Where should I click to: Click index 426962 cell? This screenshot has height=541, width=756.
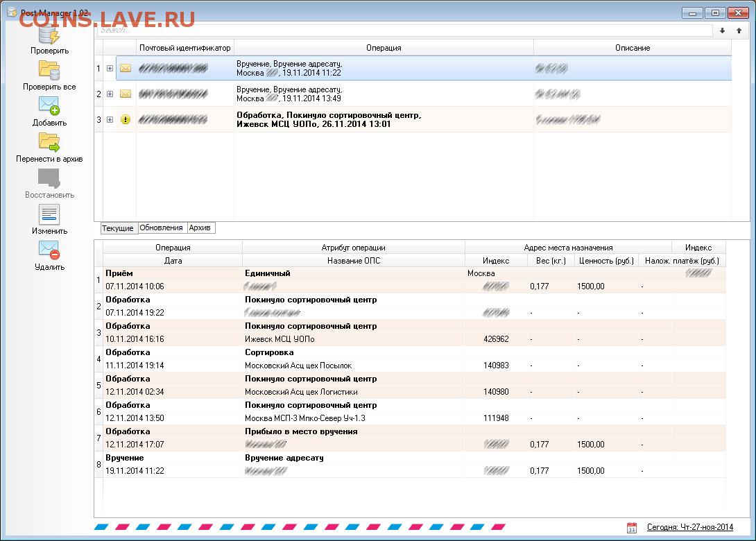pyautogui.click(x=496, y=339)
